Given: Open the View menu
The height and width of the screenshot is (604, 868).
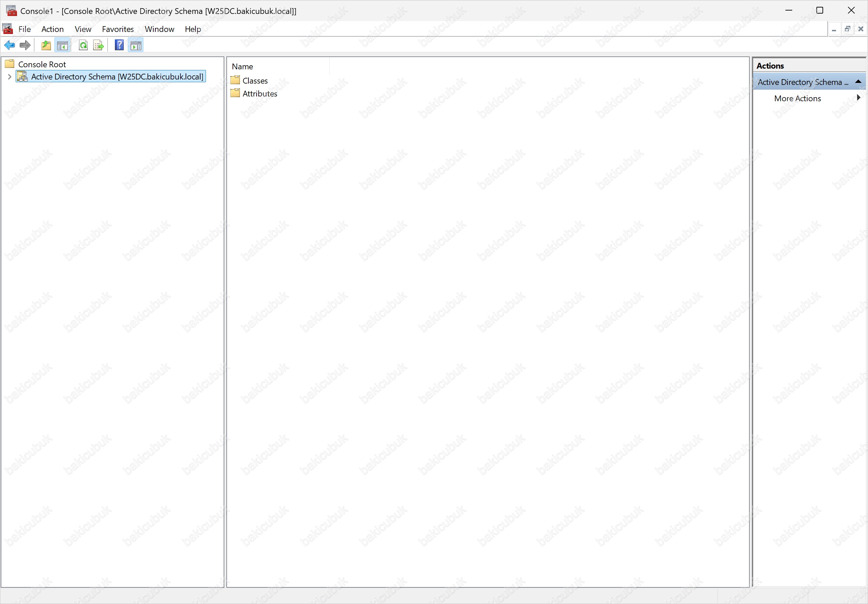Looking at the screenshot, I should [83, 29].
